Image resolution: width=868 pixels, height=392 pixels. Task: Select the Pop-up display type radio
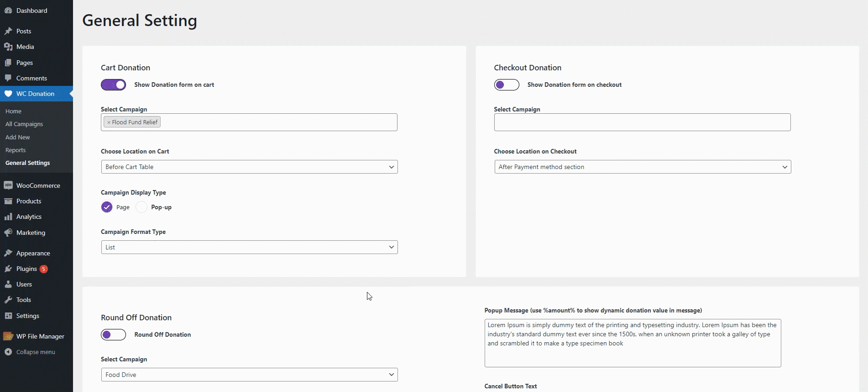click(x=141, y=207)
